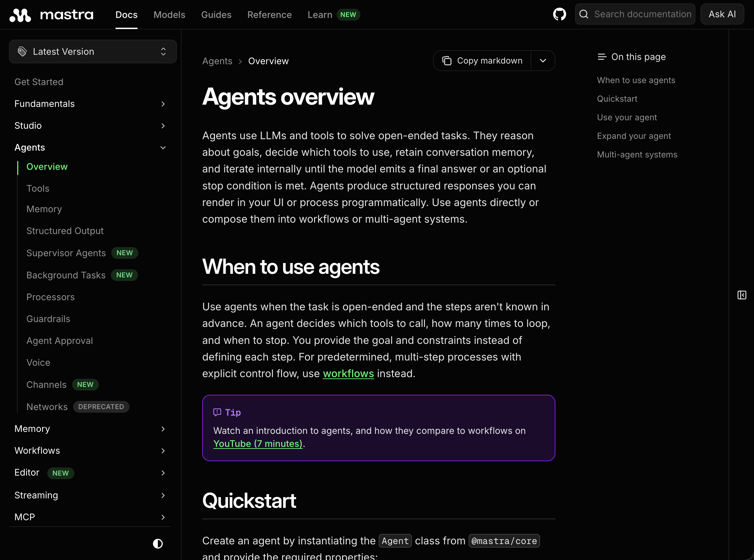Click the Tip speech-bubble icon
The height and width of the screenshot is (560, 754).
(x=217, y=412)
